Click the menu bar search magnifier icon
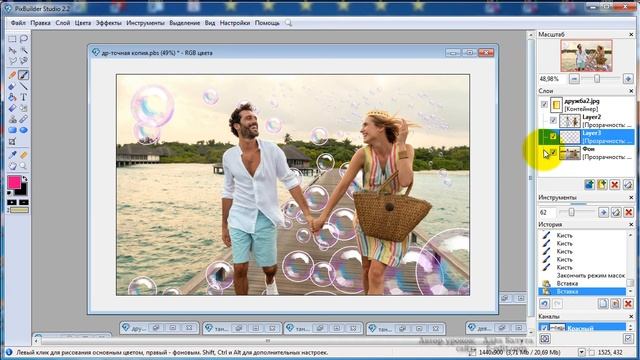640x360 pixels. click(289, 23)
